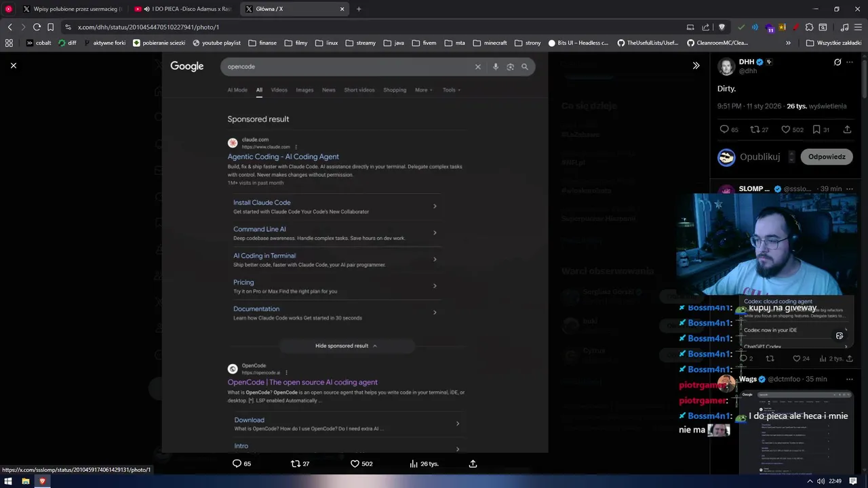Open the volume control in the tray
This screenshot has width=868, height=488.
pyautogui.click(x=821, y=481)
